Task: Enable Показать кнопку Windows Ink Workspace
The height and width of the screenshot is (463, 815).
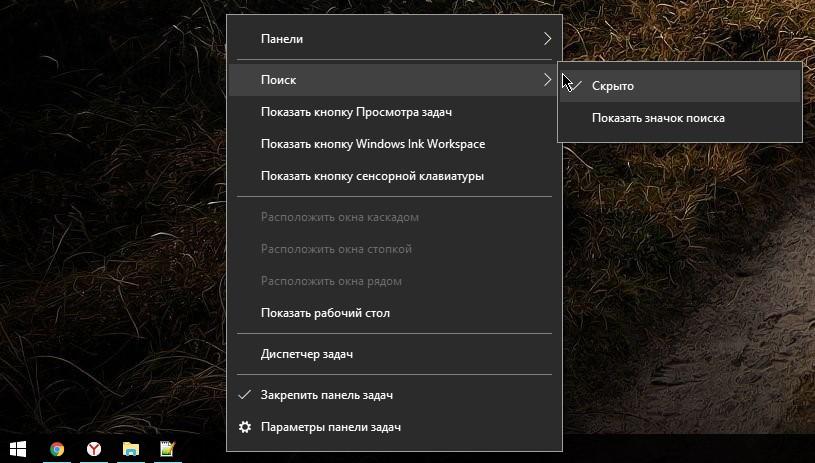Action: [x=372, y=144]
